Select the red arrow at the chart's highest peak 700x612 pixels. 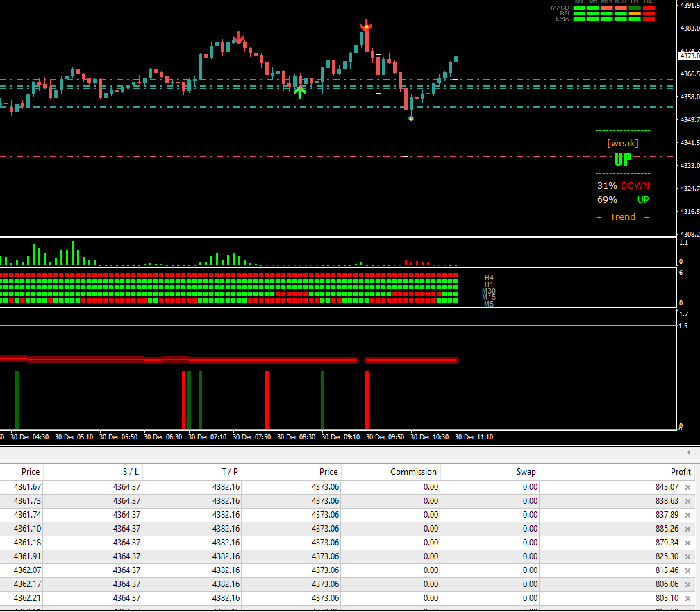366,26
